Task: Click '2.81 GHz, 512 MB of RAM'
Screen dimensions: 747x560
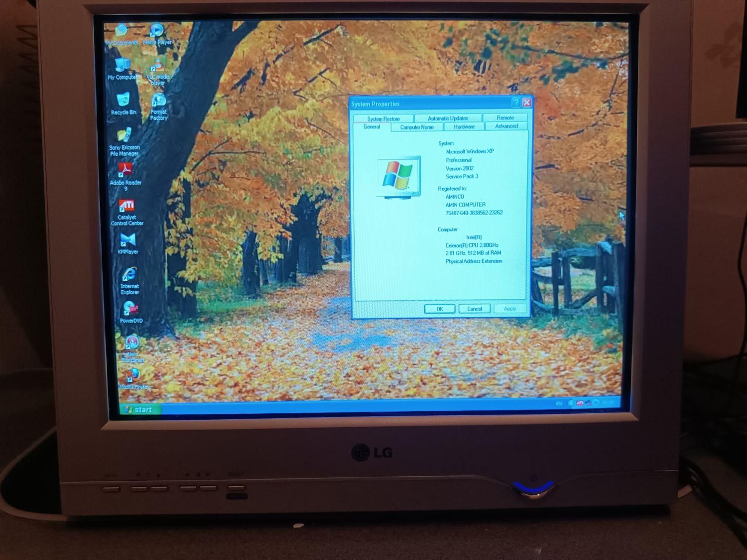Action: 473,253
